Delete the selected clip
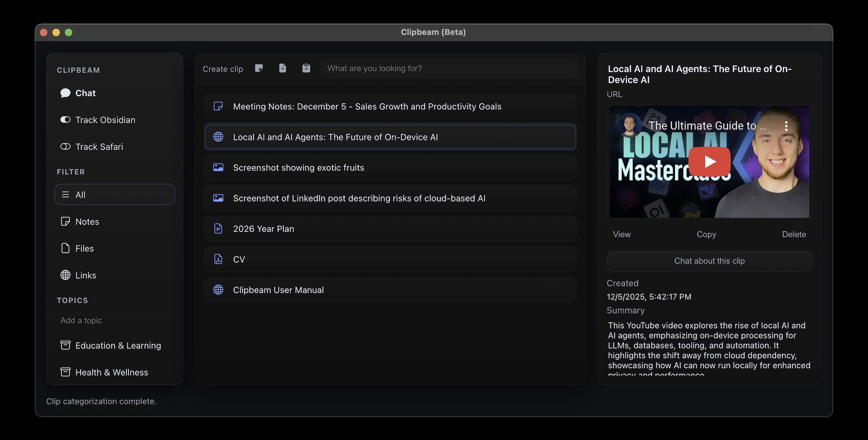868x440 pixels. (794, 234)
